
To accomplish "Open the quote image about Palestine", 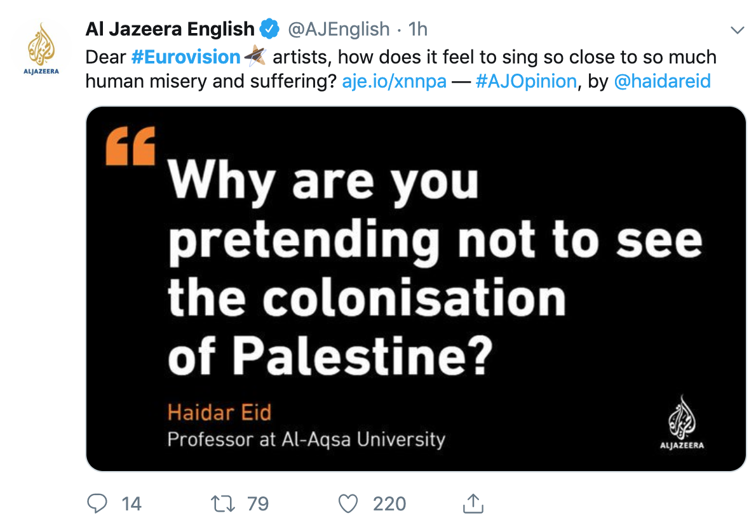I will 415,289.
